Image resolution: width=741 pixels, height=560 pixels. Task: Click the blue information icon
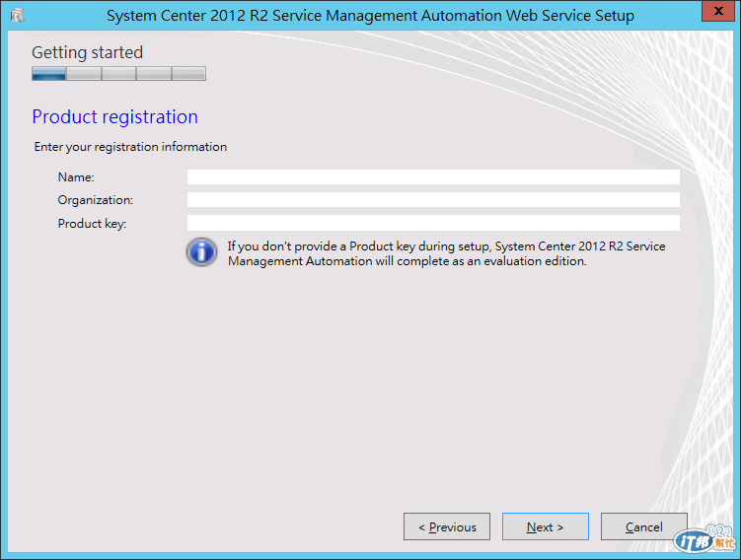(x=202, y=252)
